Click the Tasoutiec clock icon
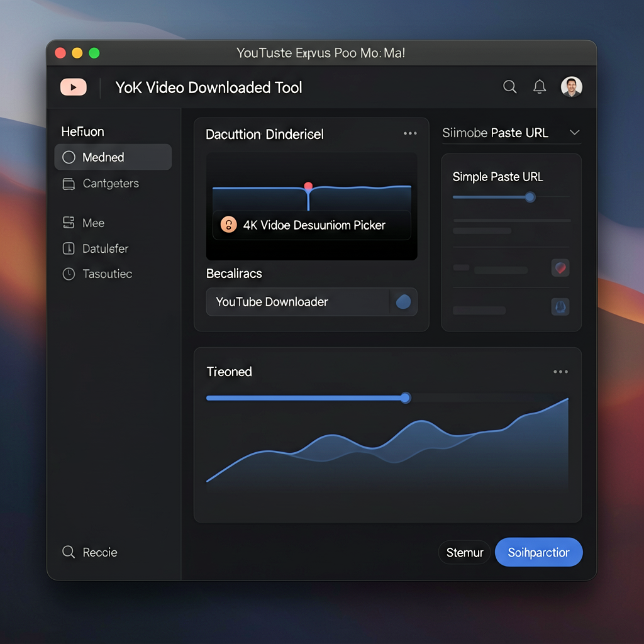This screenshot has width=644, height=644. click(69, 274)
